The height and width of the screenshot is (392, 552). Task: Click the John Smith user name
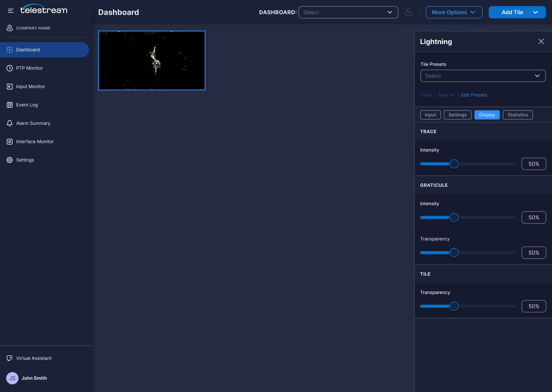pyautogui.click(x=34, y=378)
